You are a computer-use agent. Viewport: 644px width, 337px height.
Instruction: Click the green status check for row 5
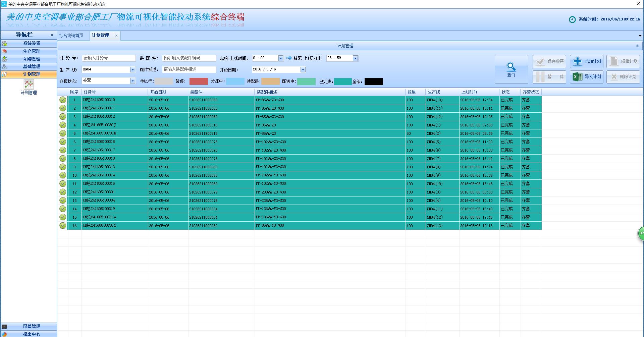pos(63,133)
